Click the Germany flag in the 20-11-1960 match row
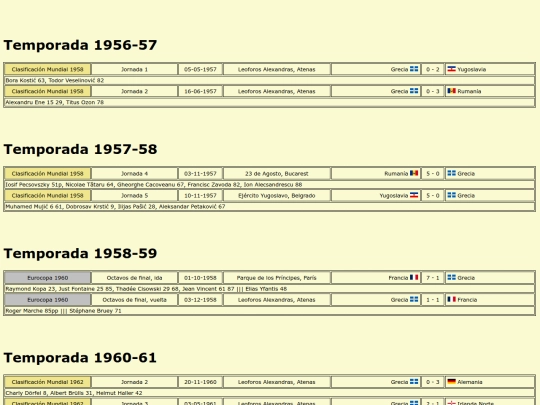540x405 pixels. pos(451,382)
